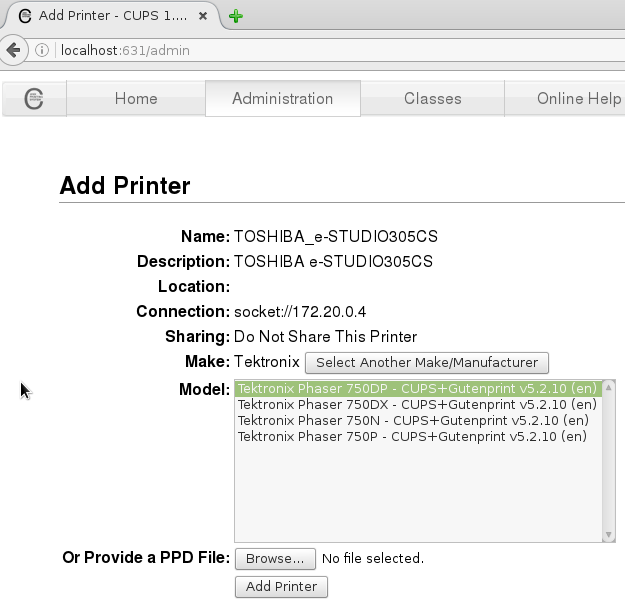Click the site information icon in address bar
Viewport: 625px width, 611px height.
(x=42, y=50)
